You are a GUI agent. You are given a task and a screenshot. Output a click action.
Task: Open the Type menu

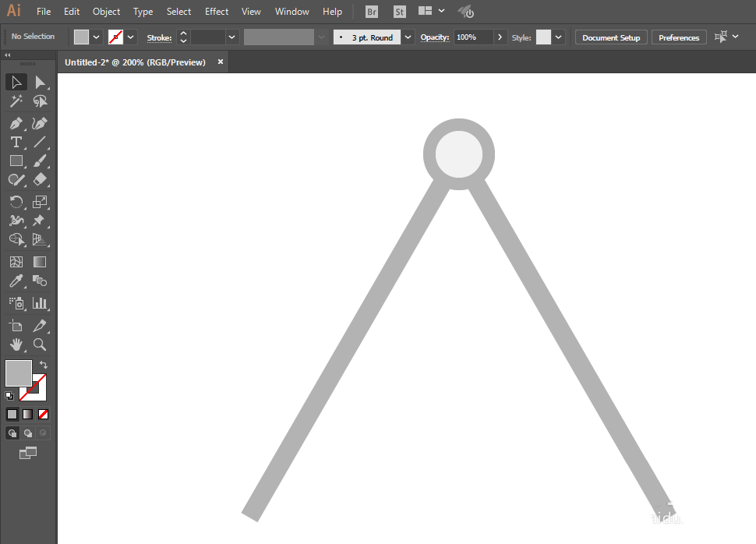coord(143,12)
